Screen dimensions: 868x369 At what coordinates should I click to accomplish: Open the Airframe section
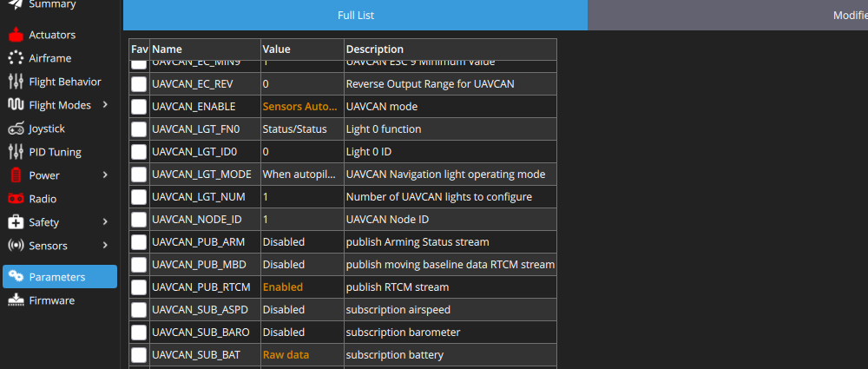pyautogui.click(x=60, y=58)
